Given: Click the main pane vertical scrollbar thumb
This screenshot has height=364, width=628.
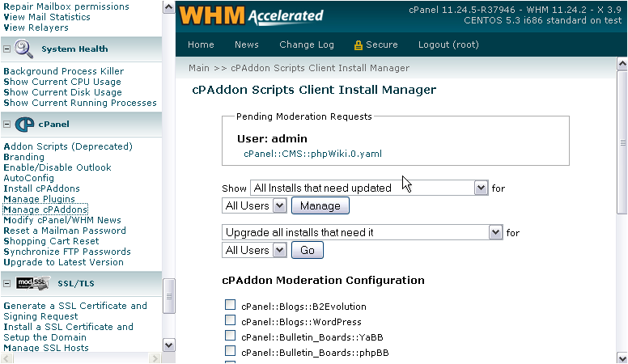Looking at the screenshot, I should coord(622,142).
